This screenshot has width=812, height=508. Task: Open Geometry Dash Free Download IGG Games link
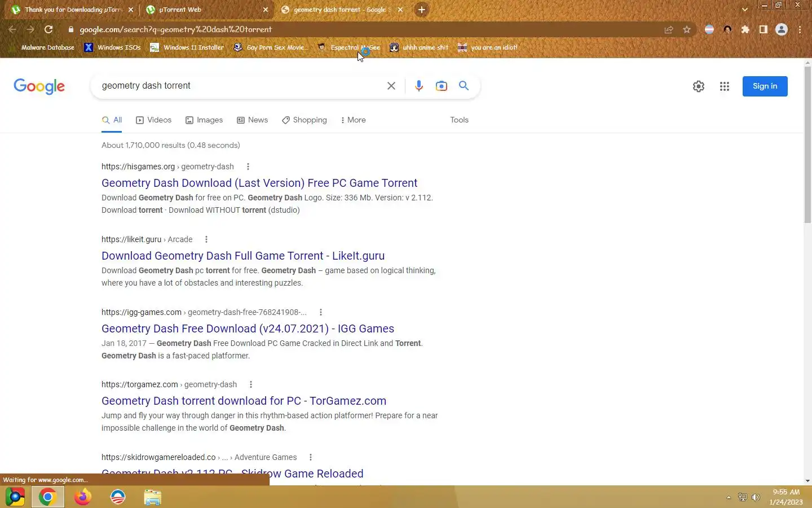click(x=248, y=329)
